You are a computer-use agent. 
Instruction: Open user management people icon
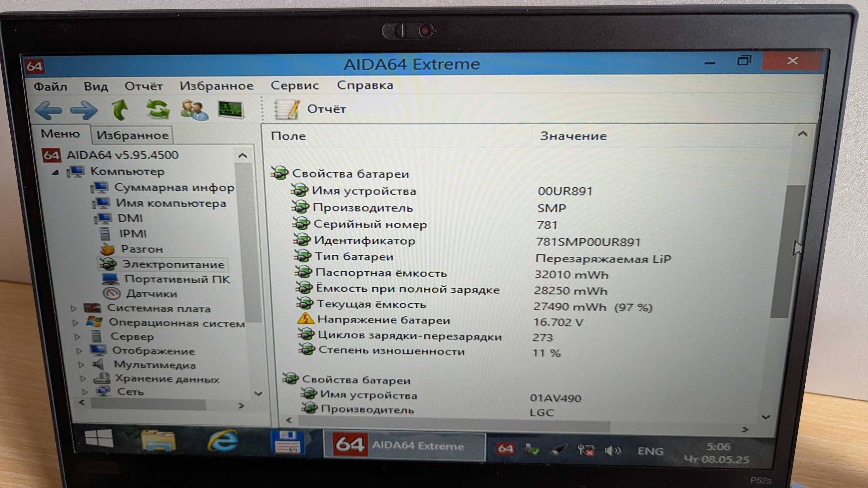click(x=194, y=110)
